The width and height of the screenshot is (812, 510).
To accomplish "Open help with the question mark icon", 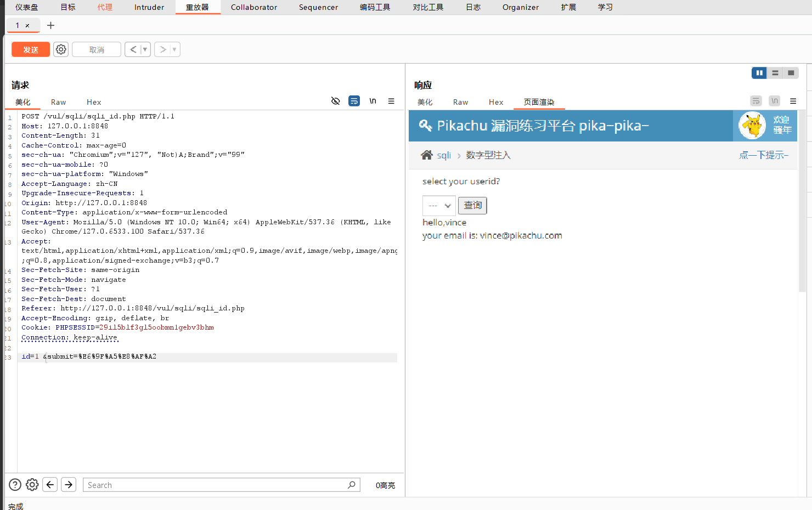I will (x=15, y=485).
